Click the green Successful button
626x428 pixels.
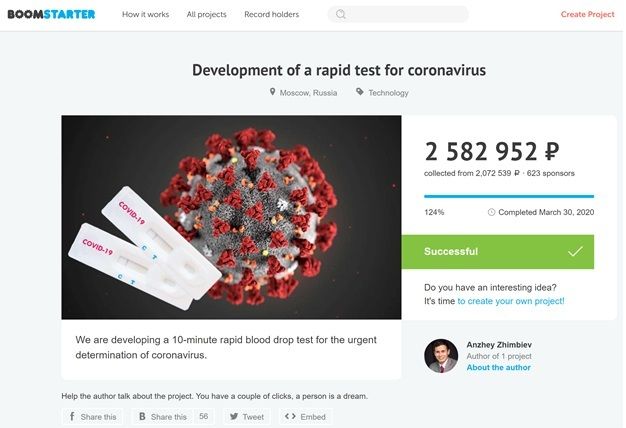tap(497, 252)
